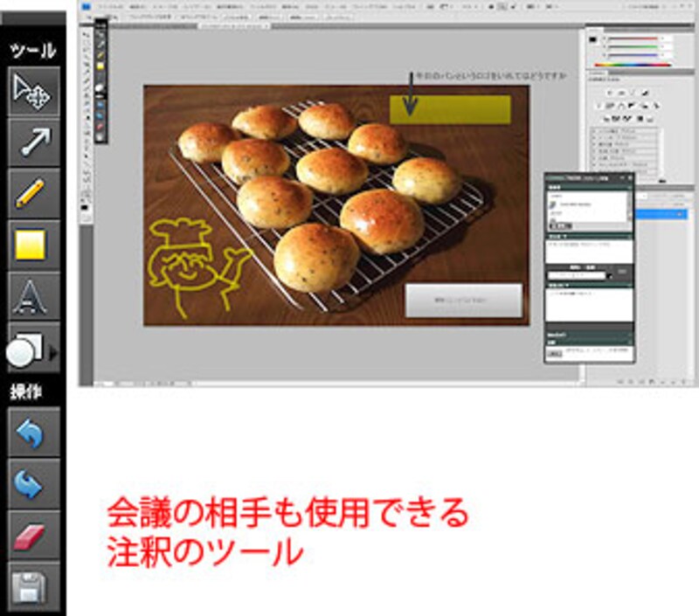
Task: Select the pointer/move tool in annotation panel
Action: [33, 92]
